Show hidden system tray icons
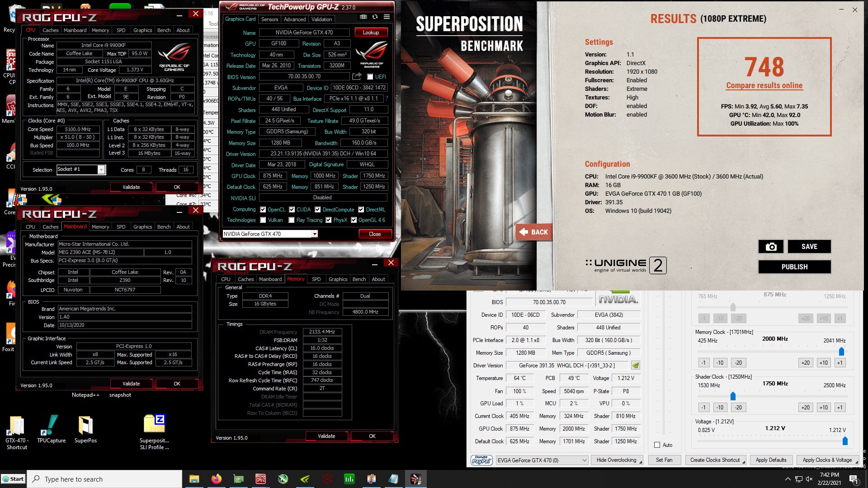Image resolution: width=868 pixels, height=488 pixels. click(788, 479)
